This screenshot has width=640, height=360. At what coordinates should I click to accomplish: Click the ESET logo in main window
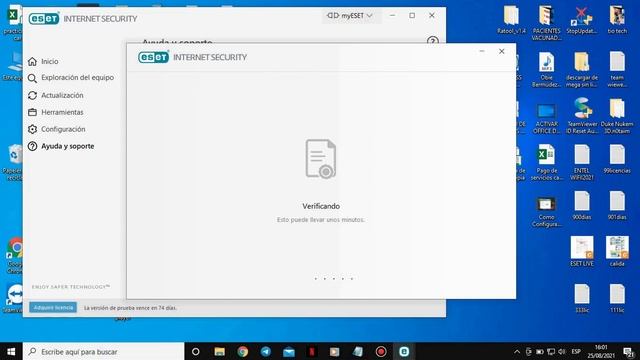(x=44, y=18)
